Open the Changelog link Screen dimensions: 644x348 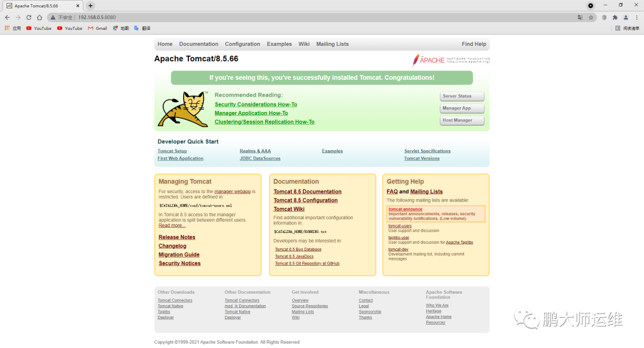172,246
